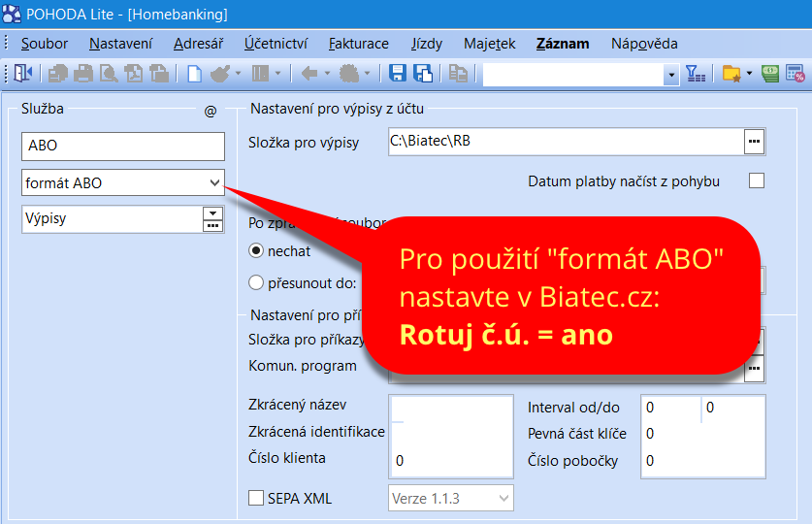Open dropdown arrow beside favorites folder

(x=749, y=74)
